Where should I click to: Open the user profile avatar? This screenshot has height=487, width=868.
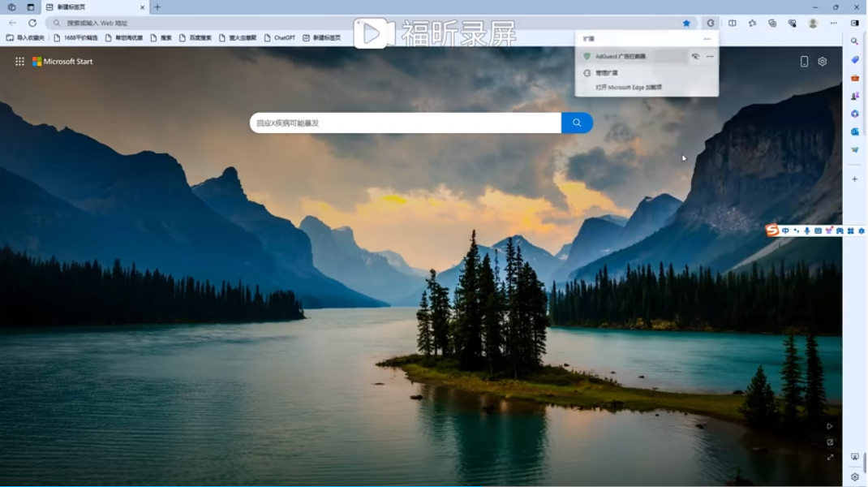tap(813, 24)
